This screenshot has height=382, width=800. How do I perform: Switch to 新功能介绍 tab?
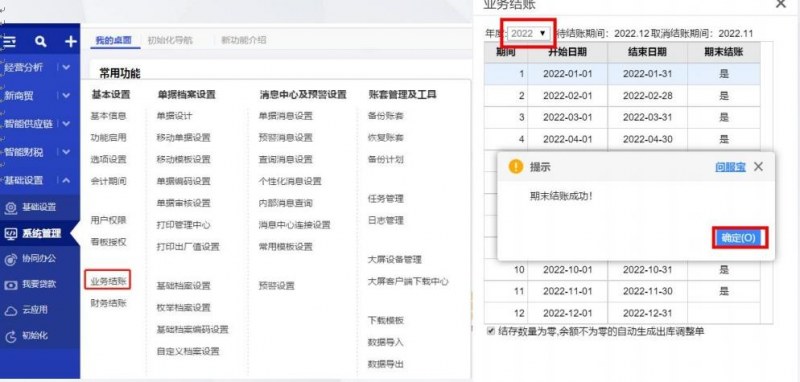coord(243,40)
